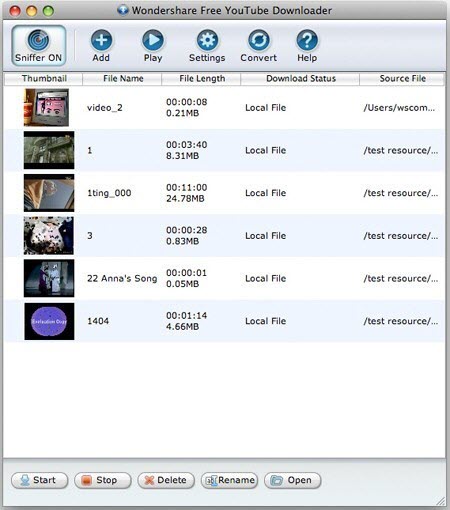Click the yellow minimize window button

point(32,11)
